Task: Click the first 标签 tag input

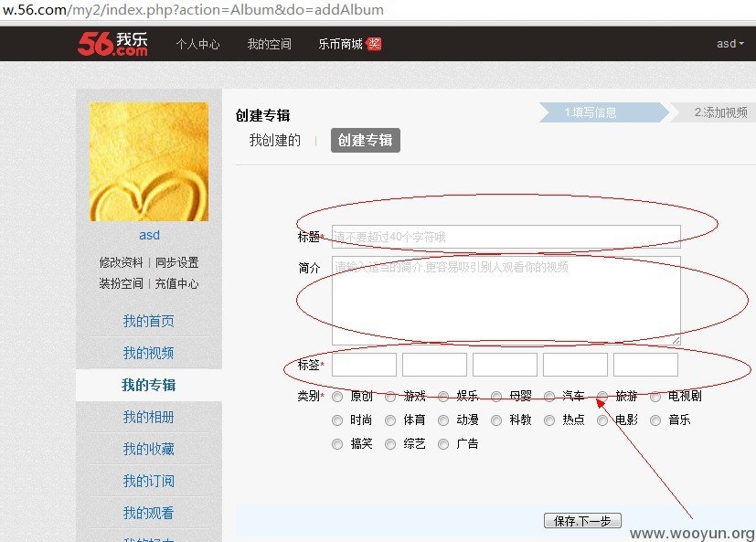Action: [x=364, y=365]
